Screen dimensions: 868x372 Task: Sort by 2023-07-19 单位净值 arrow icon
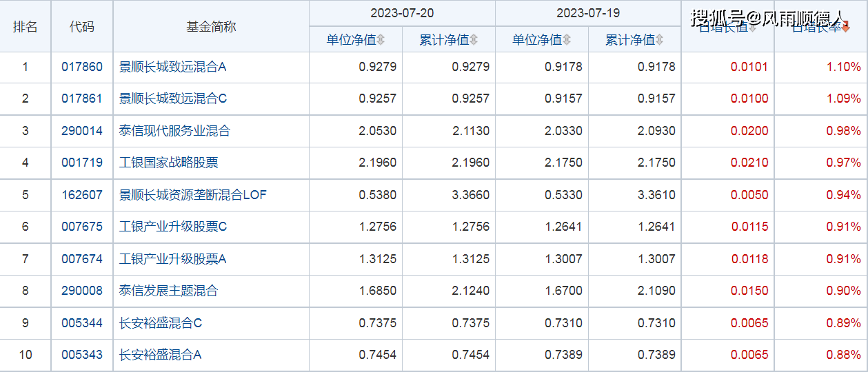point(566,40)
